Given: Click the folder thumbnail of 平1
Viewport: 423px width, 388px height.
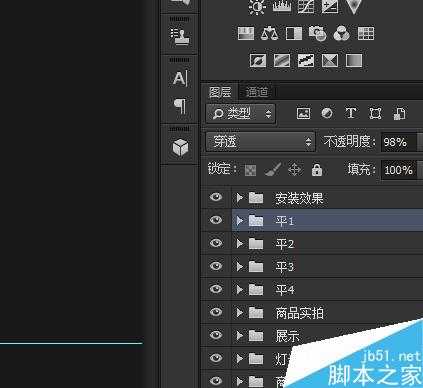Looking at the screenshot, I should [256, 220].
